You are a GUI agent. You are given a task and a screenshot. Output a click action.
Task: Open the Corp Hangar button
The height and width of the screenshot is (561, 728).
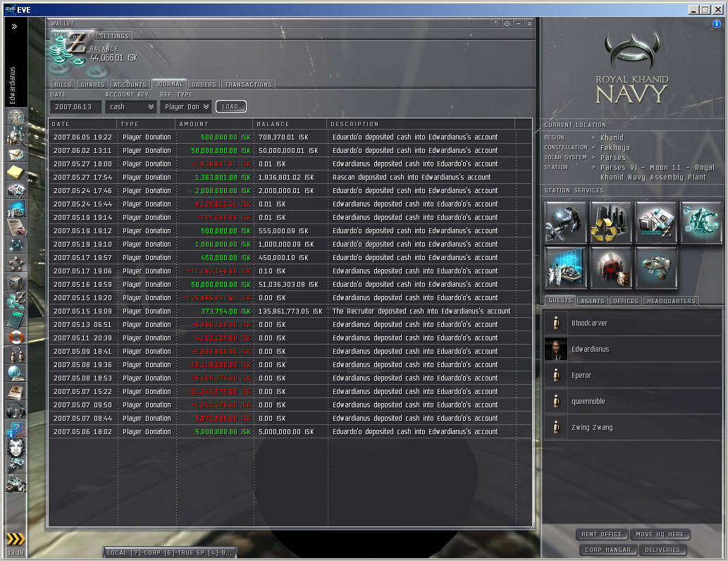pyautogui.click(x=607, y=550)
